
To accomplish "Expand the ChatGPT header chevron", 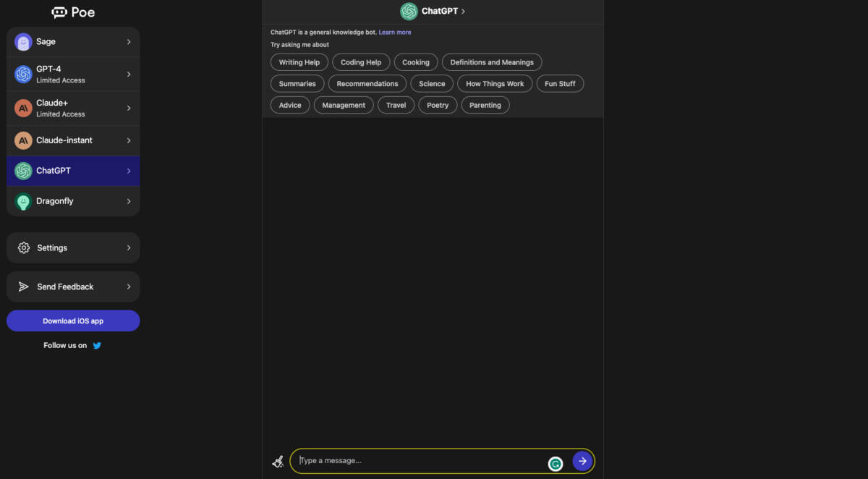I will coord(463,11).
